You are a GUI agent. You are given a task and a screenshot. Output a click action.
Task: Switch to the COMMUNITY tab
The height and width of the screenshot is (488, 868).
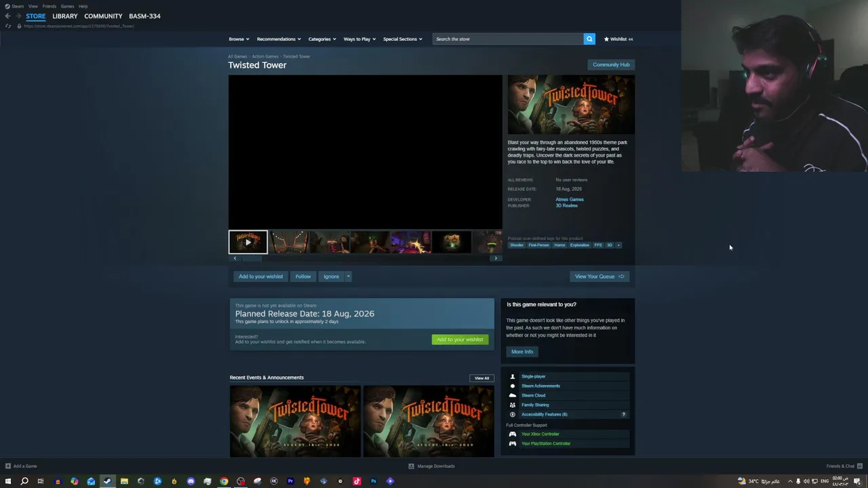(103, 16)
